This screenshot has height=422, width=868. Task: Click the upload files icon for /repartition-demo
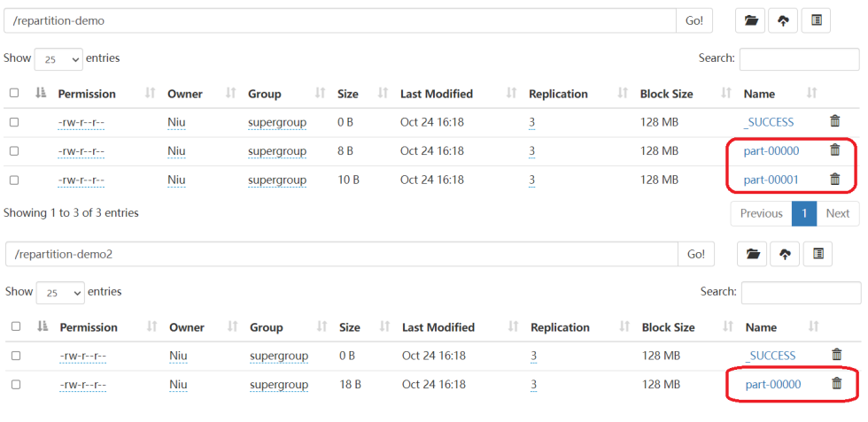pyautogui.click(x=783, y=21)
